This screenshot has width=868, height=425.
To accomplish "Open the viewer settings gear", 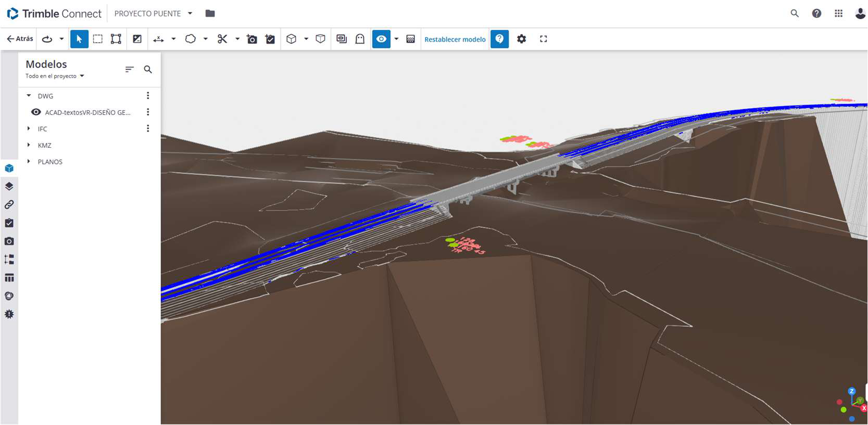I will pos(521,39).
